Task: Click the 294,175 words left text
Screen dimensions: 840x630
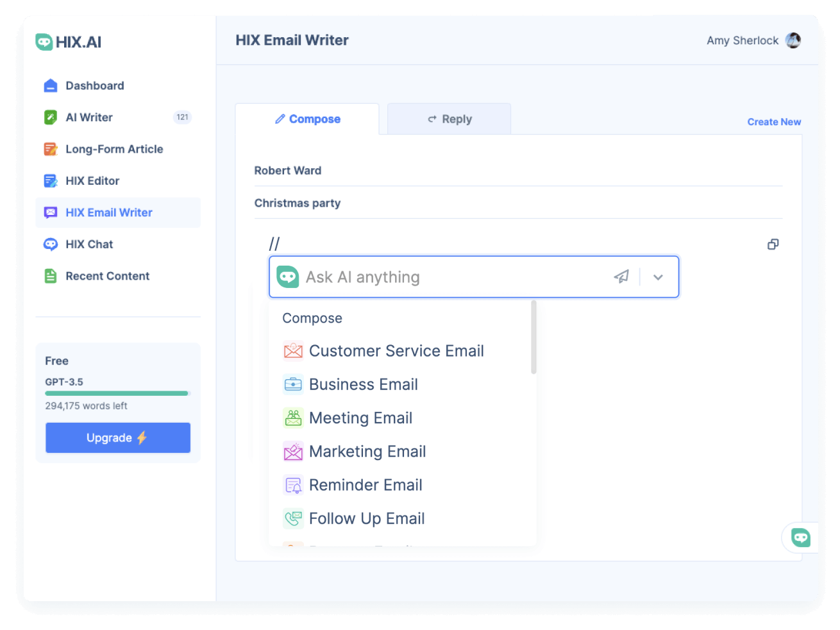Action: 86,406
